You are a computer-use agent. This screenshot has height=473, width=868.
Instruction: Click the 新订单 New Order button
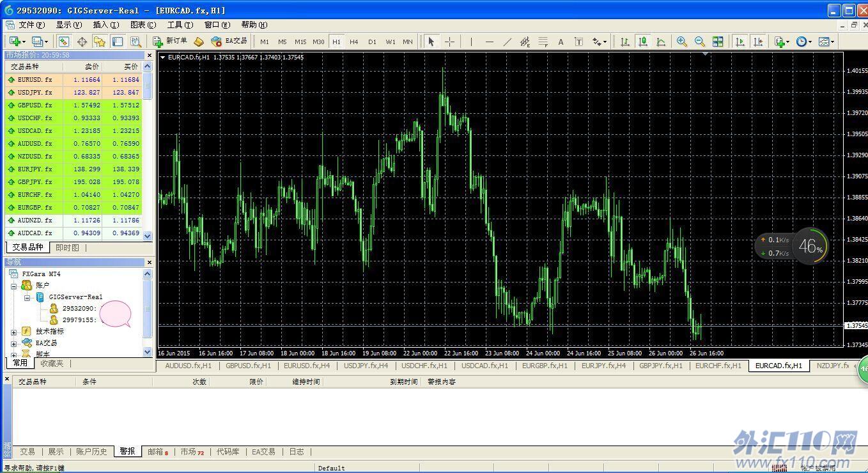point(170,42)
